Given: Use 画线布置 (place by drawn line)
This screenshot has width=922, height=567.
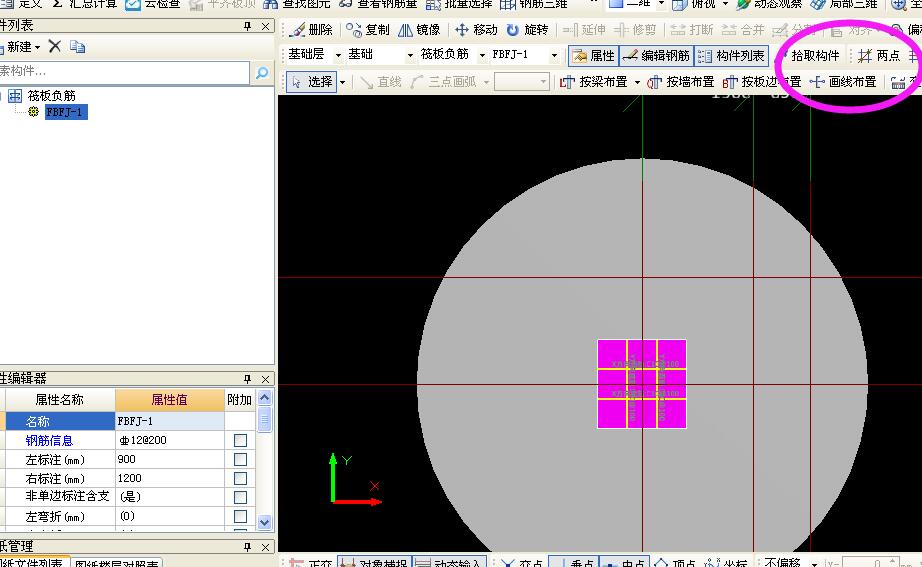Looking at the screenshot, I should tap(843, 82).
